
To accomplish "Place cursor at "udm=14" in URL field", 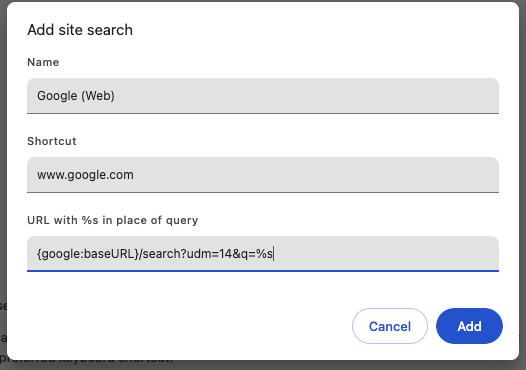I will coord(210,254).
